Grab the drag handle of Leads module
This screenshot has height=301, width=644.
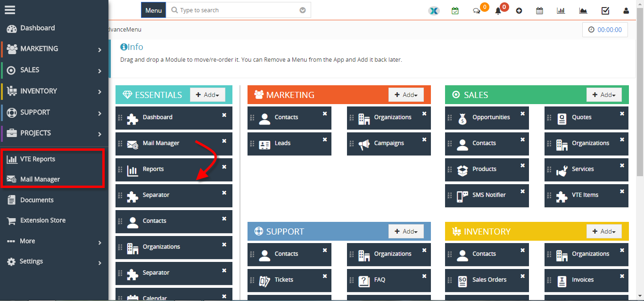pyautogui.click(x=252, y=144)
